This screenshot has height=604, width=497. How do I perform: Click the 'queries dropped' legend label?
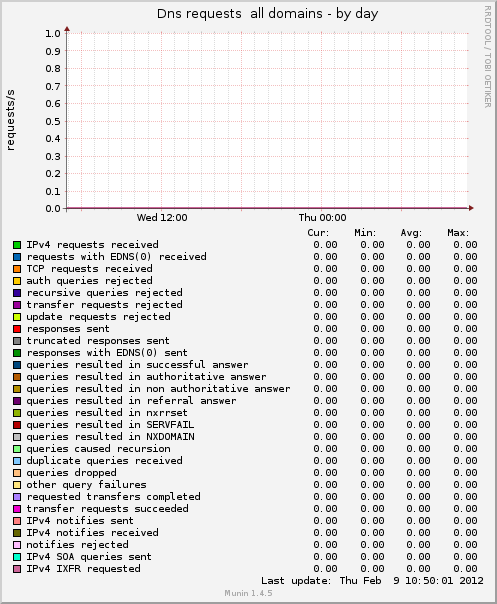71,473
